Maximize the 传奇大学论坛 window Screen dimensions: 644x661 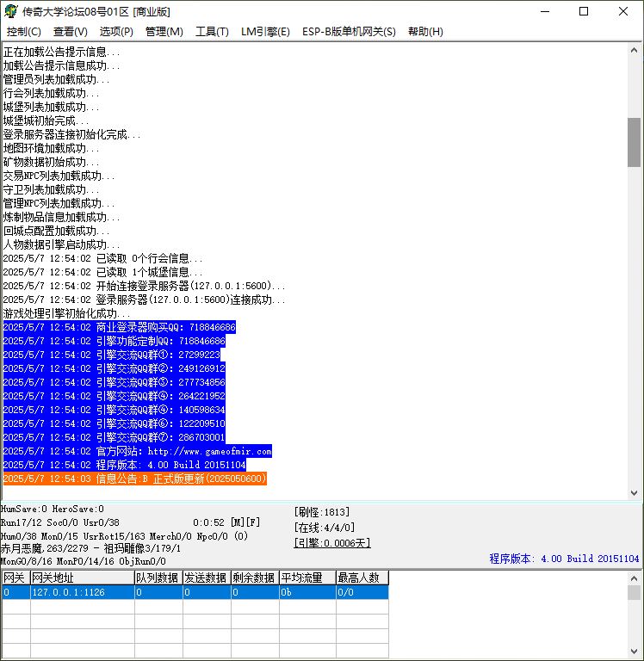coord(584,11)
